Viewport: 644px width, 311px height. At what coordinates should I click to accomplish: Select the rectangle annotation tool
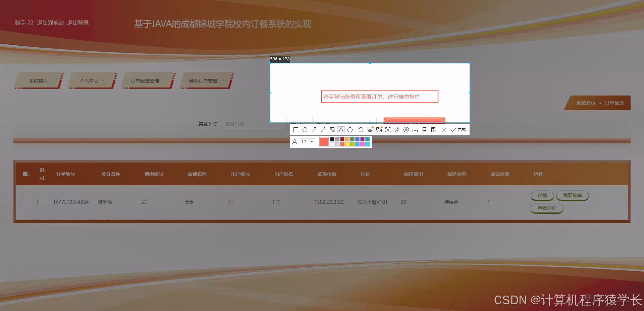point(296,130)
